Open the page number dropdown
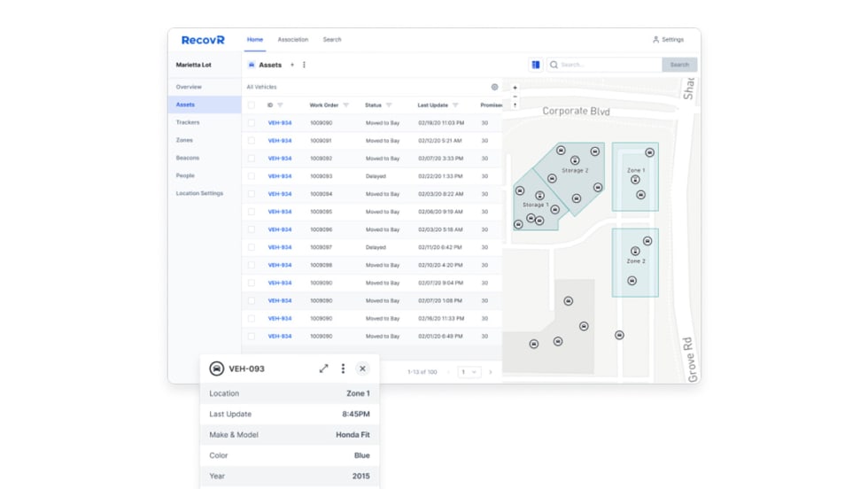This screenshot has width=868, height=489. coord(469,372)
